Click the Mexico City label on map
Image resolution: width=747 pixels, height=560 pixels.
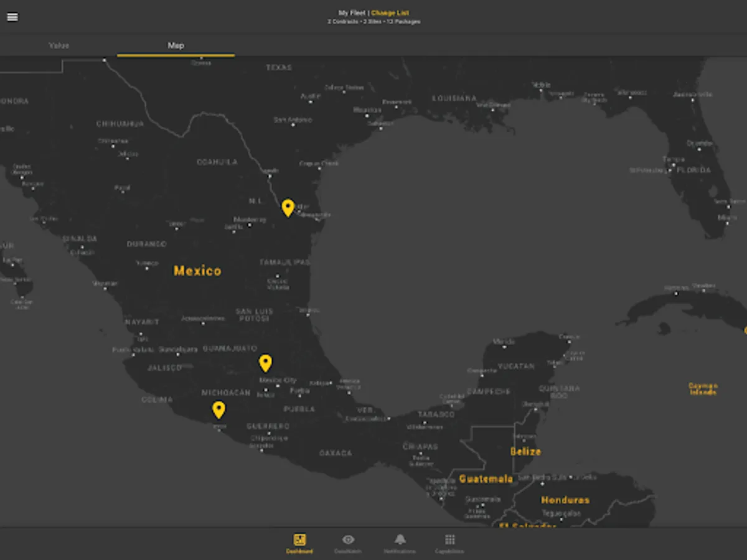coord(278,380)
